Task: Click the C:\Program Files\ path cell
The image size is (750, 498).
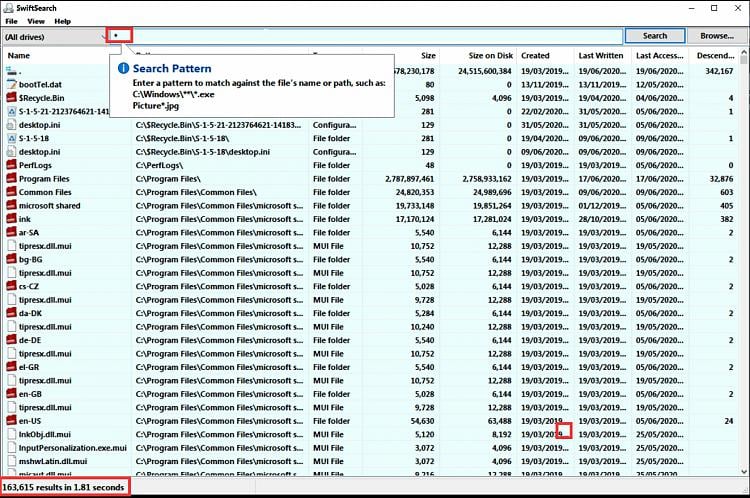Action: tap(168, 178)
